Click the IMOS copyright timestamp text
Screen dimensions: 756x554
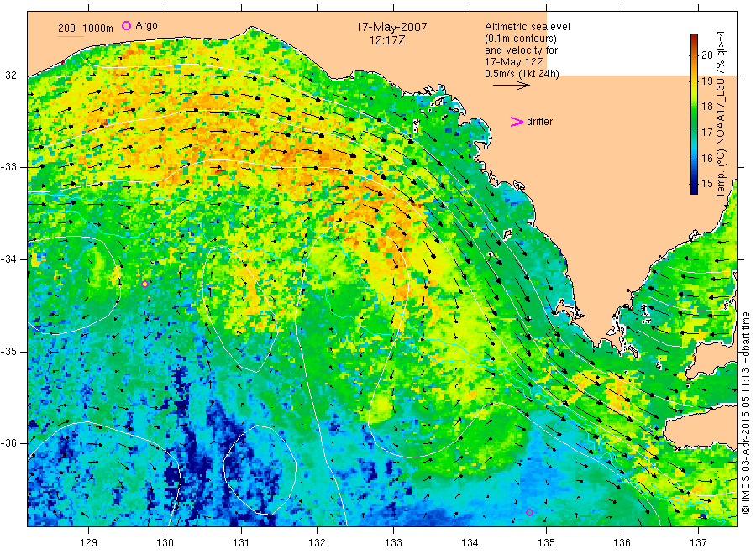[x=745, y=412]
